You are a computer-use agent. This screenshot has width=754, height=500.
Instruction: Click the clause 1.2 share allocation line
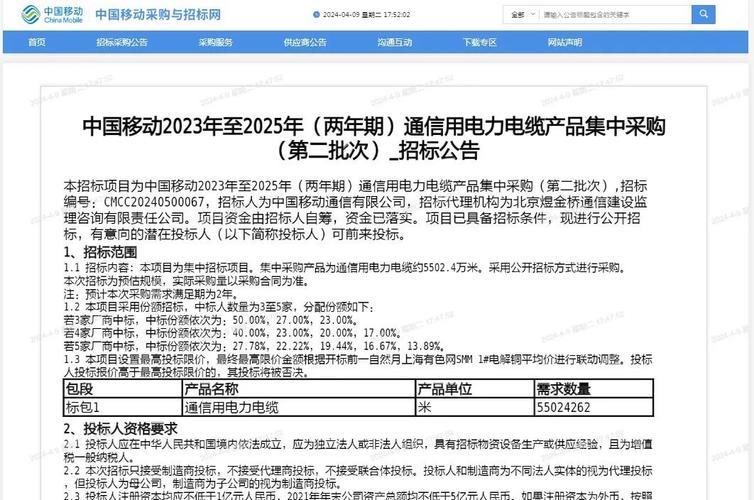click(219, 307)
